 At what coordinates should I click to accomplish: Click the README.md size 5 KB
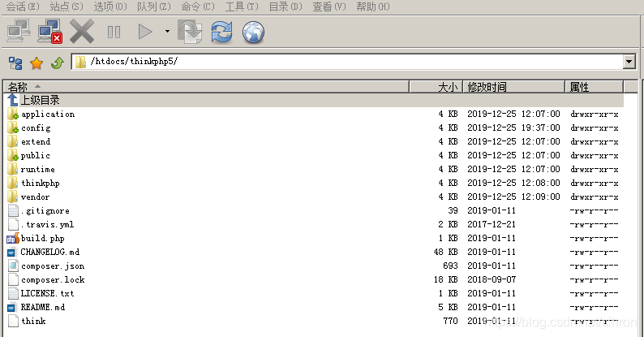[448, 307]
